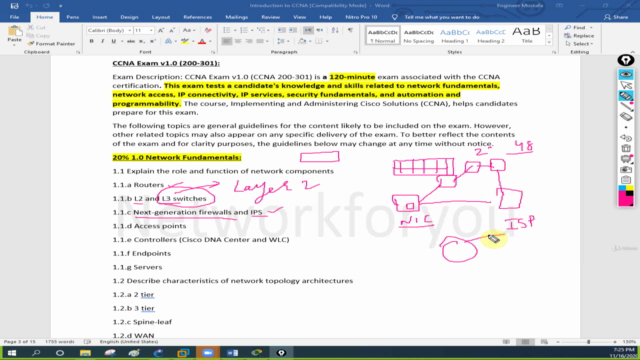Select the pen tool in annotation toolbar
Screen dimensions: 640x360
pyautogui.click(x=626, y=106)
